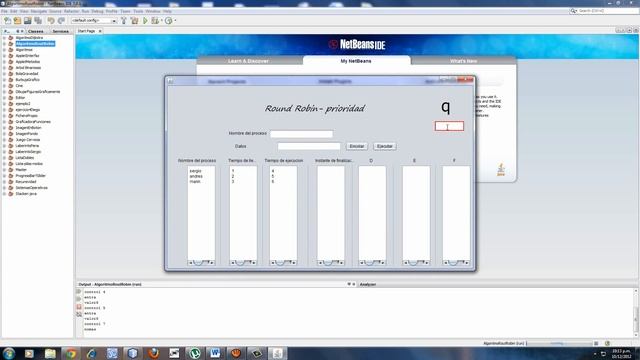Click the Clean and Build icon
Image resolution: width=640 pixels, height=360 pixels.
pos(134,20)
